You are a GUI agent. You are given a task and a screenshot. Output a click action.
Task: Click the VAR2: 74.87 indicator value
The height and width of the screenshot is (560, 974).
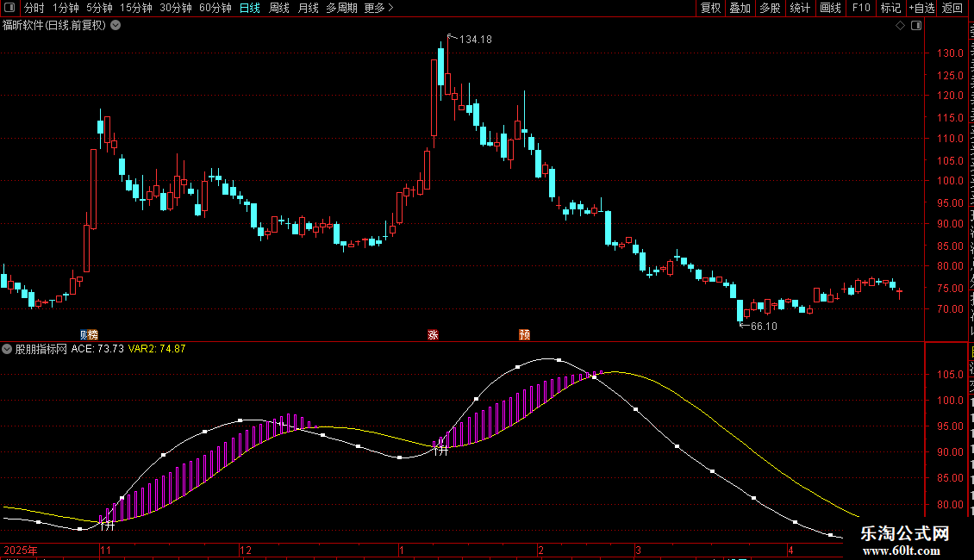pyautogui.click(x=157, y=349)
